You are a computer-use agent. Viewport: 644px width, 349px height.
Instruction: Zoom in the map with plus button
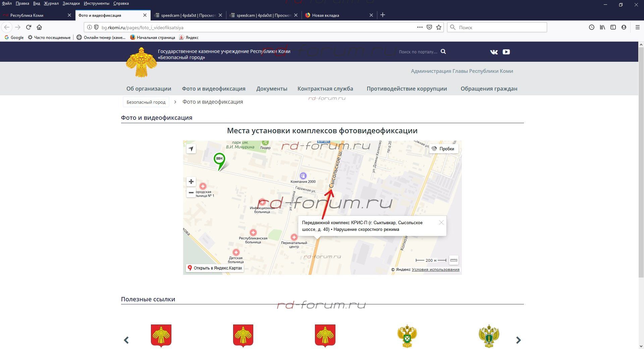point(191,182)
